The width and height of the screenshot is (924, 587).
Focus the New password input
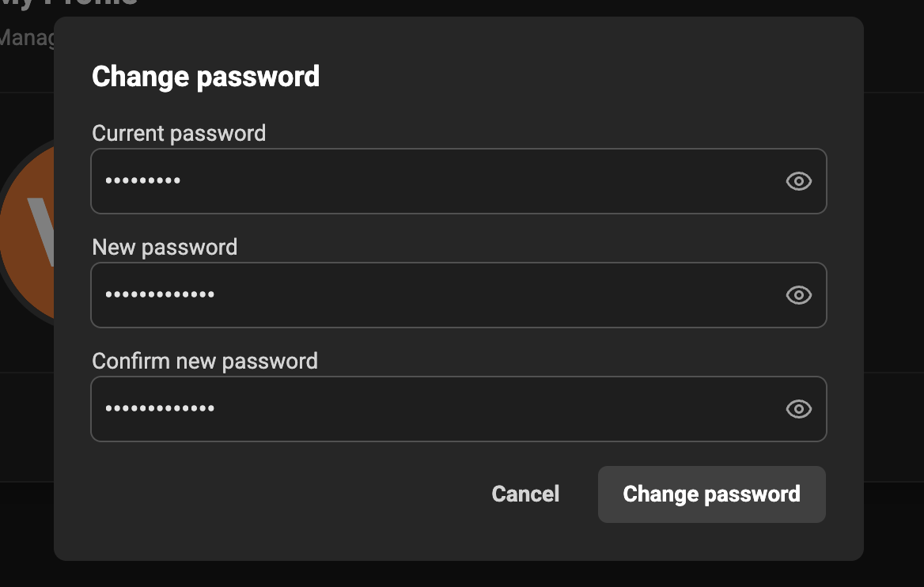[396, 295]
